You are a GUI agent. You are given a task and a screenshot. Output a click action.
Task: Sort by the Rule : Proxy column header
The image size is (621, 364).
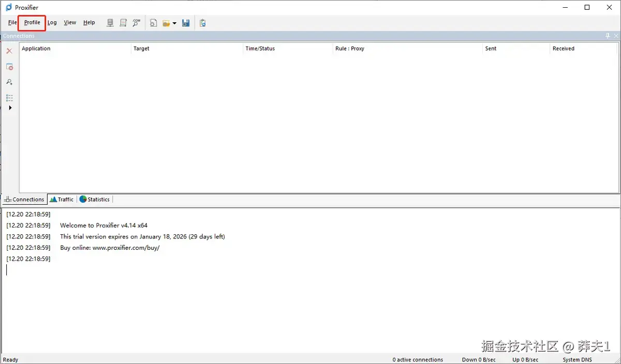click(408, 49)
